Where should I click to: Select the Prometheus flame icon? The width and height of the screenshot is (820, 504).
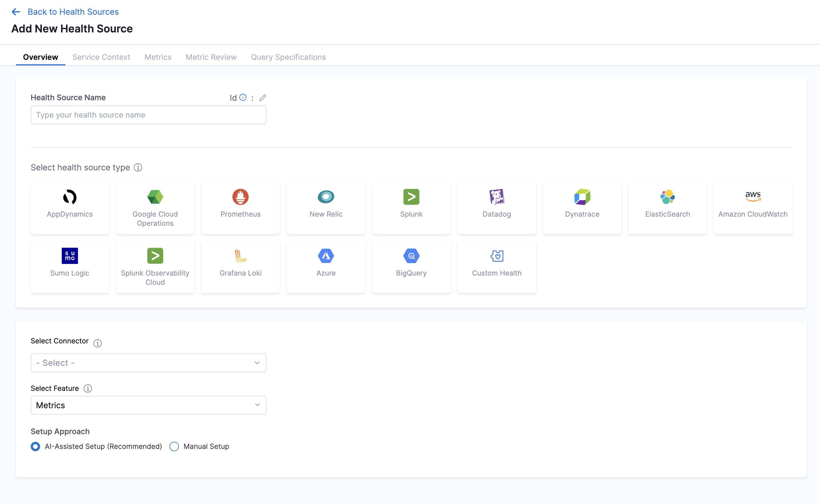point(240,197)
